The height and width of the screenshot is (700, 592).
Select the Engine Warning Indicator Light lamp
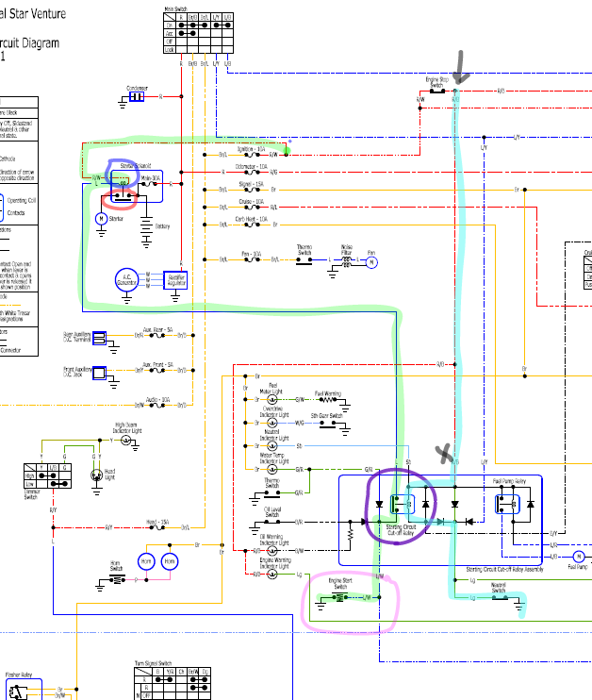point(271,575)
